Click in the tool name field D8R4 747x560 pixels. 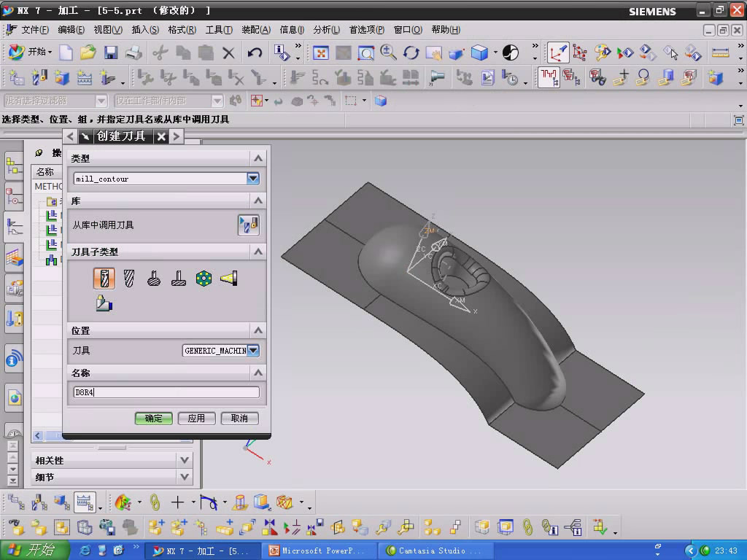(166, 392)
